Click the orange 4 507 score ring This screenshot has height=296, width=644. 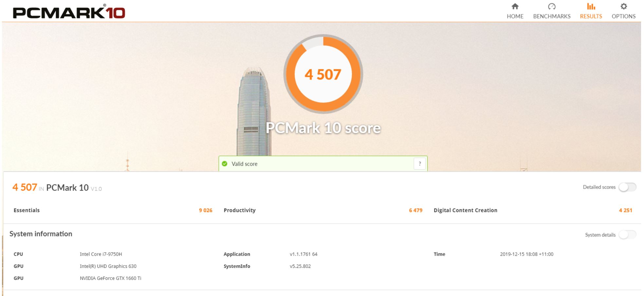323,74
